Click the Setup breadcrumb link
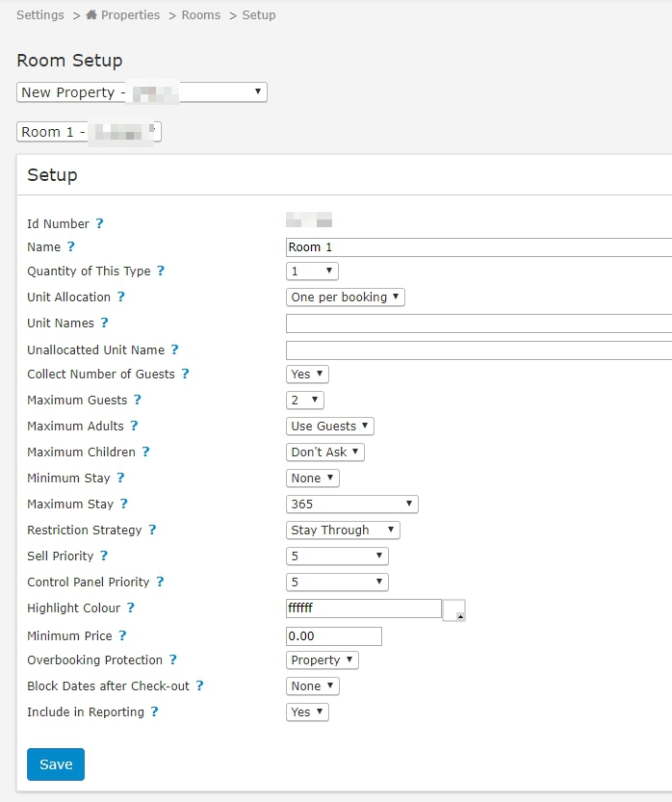 [x=259, y=14]
